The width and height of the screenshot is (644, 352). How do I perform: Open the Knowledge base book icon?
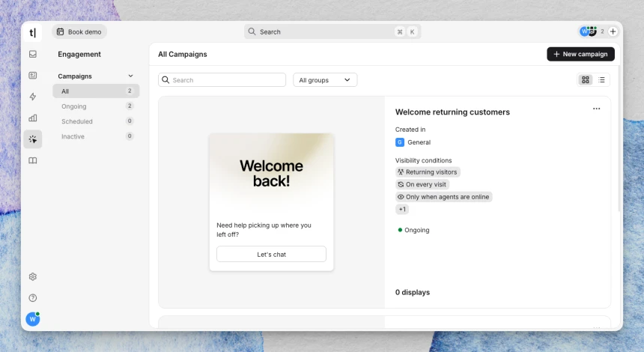(33, 160)
